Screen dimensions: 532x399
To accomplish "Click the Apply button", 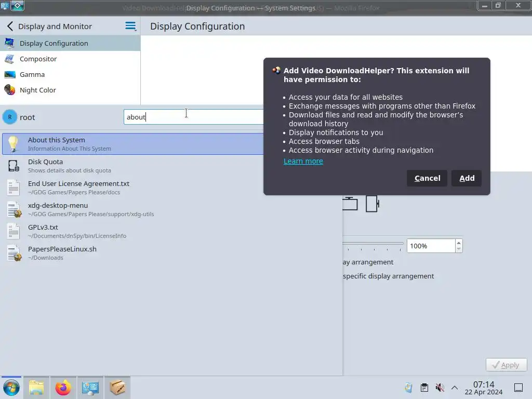I will coord(506,365).
